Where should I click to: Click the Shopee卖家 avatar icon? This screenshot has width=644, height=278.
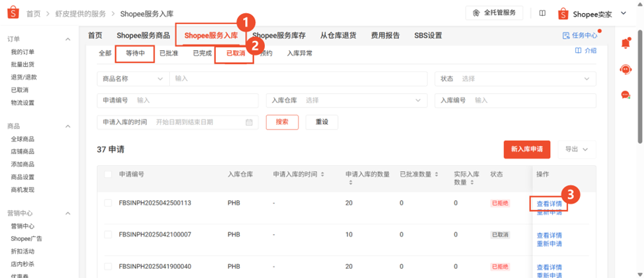click(563, 14)
